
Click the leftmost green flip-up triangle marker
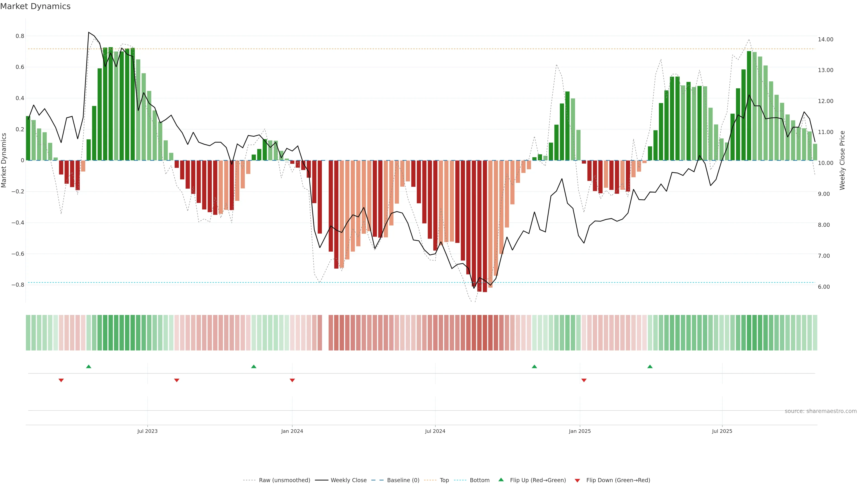pyautogui.click(x=89, y=366)
